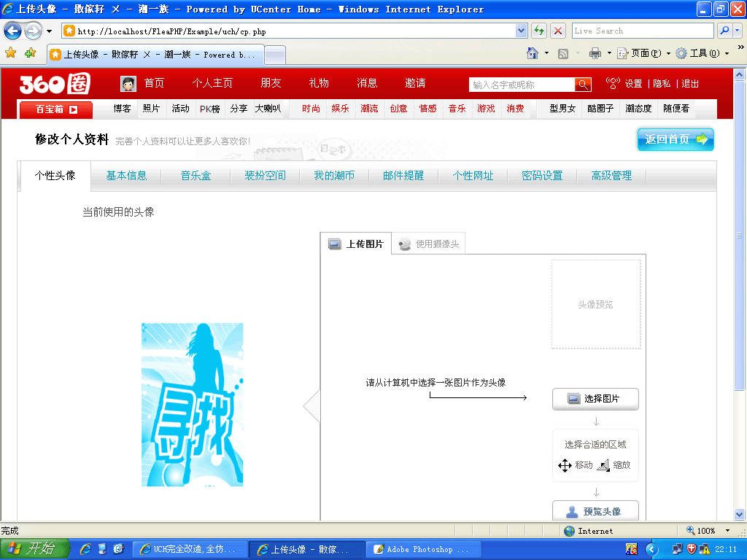The height and width of the screenshot is (560, 747).
Task: Open the 工具 (Tools) menu dropdown
Action: (x=727, y=53)
